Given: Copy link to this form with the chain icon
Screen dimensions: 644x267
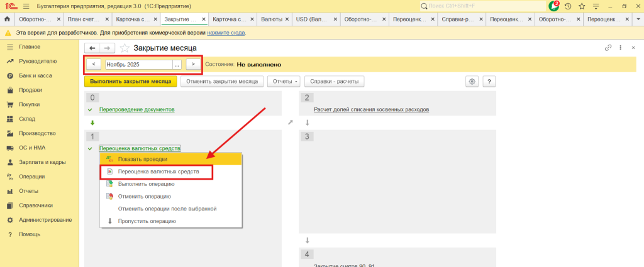Looking at the screenshot, I should click(608, 48).
